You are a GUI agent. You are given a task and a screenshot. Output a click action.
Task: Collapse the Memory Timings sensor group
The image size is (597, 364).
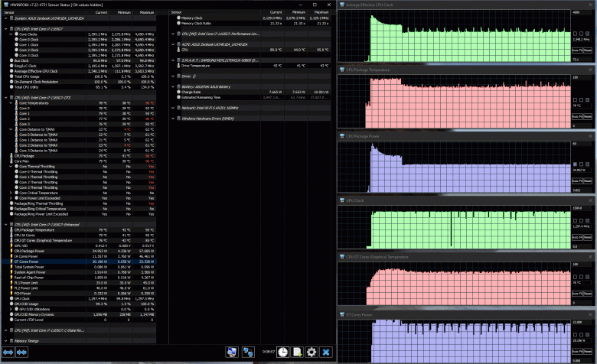point(5,341)
